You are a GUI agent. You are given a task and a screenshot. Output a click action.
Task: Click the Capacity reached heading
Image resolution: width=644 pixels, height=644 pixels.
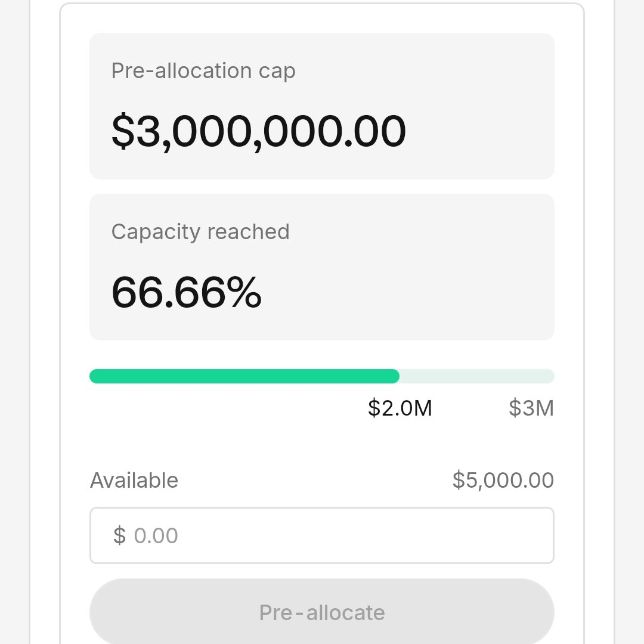(200, 231)
